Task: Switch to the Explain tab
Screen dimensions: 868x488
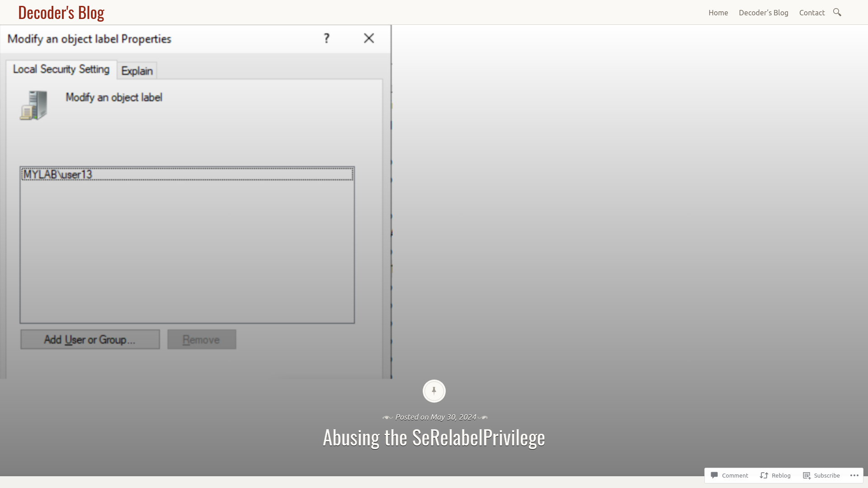Action: (137, 71)
